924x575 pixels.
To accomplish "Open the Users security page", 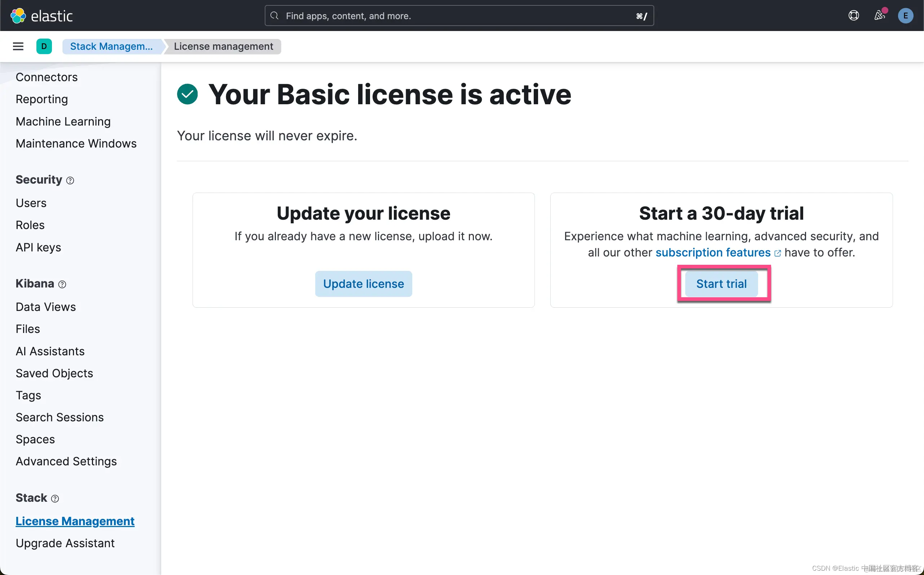I will (x=31, y=203).
